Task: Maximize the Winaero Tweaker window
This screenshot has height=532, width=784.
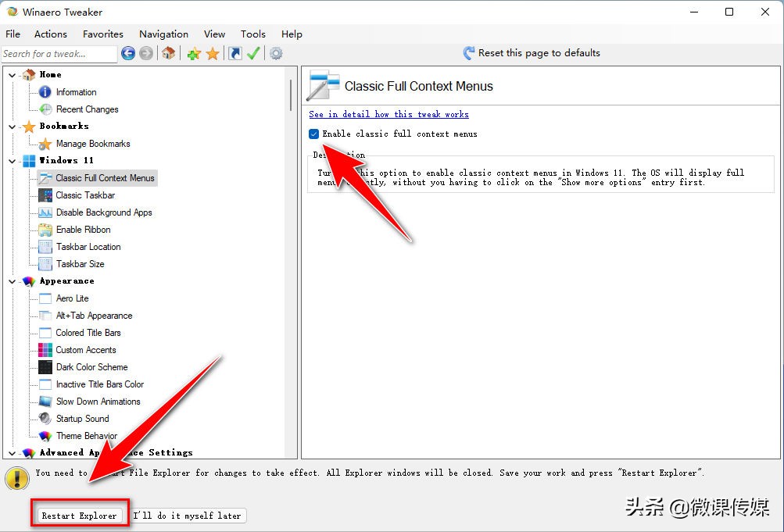Action: click(729, 12)
